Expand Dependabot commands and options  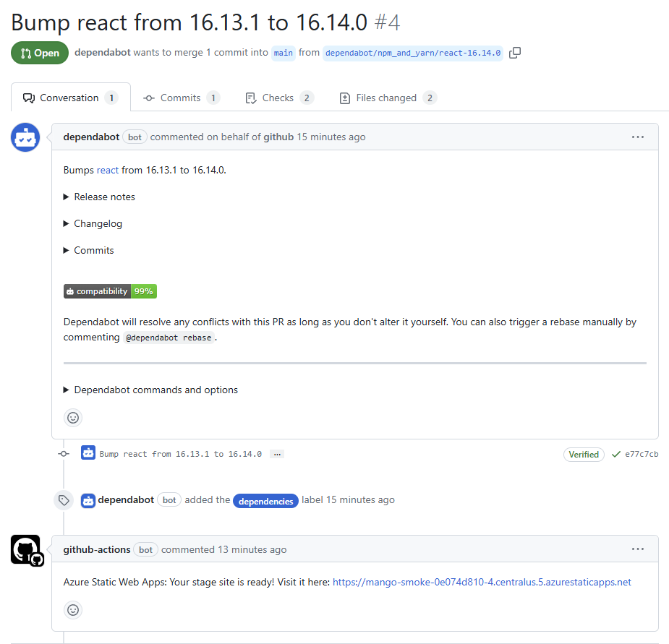(150, 390)
